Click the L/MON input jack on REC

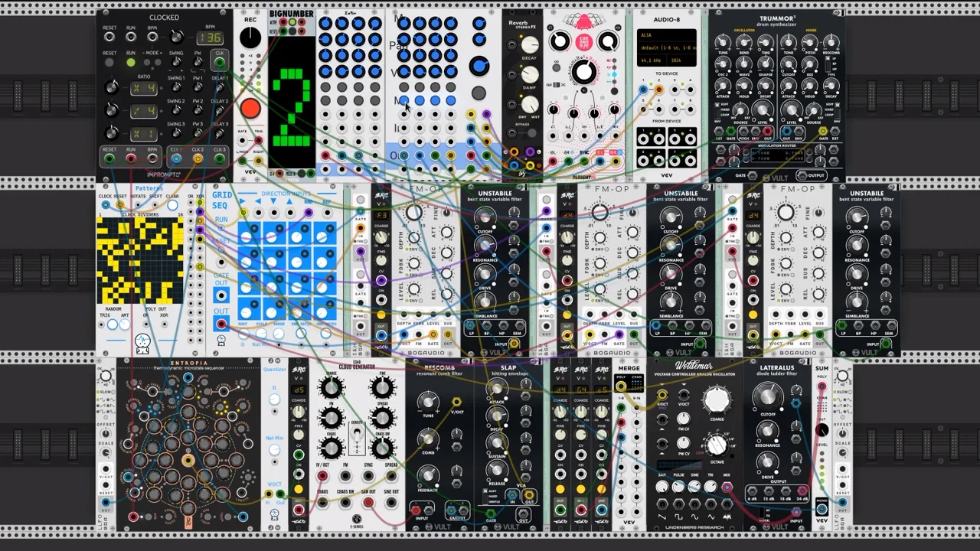click(243, 161)
